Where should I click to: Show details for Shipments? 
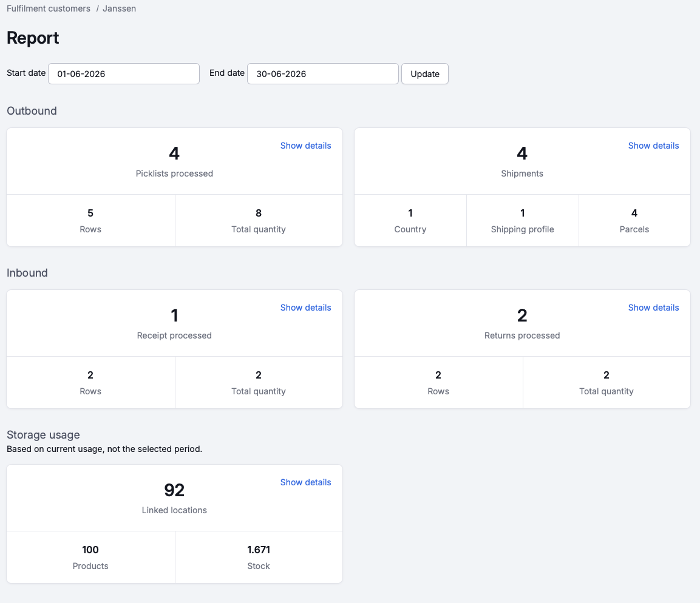(x=654, y=146)
